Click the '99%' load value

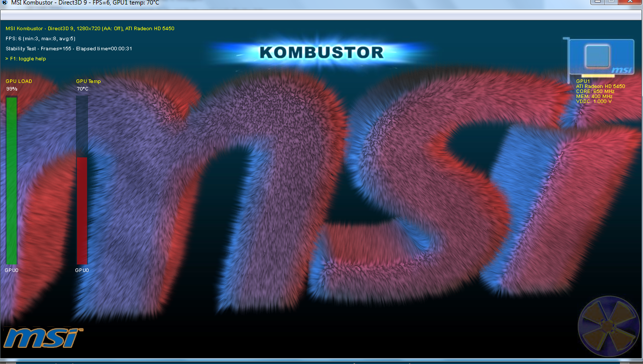[12, 89]
